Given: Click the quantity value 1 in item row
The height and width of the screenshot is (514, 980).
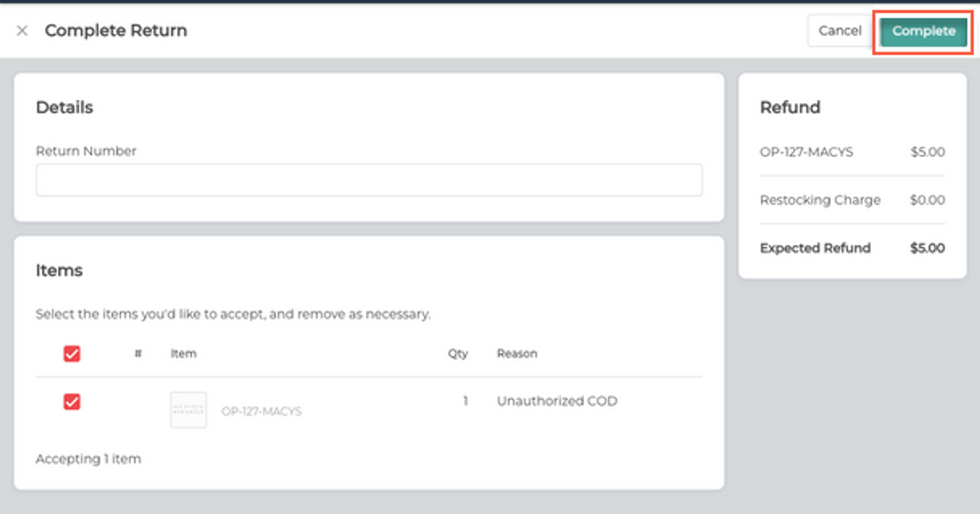Looking at the screenshot, I should [x=465, y=401].
